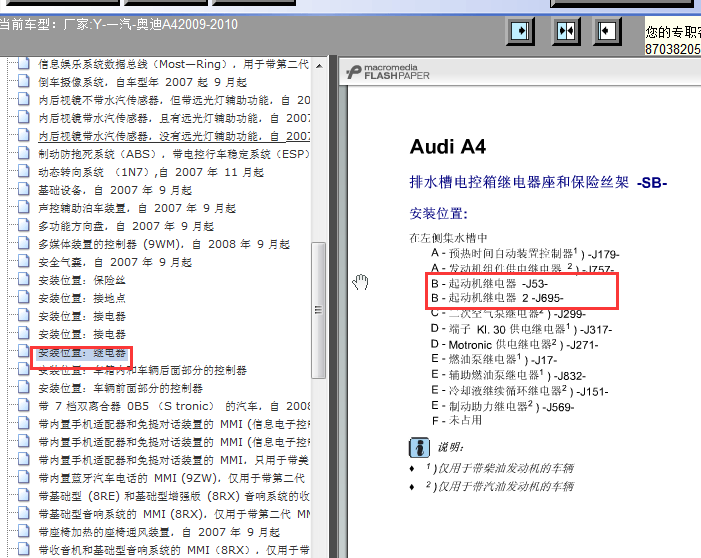
Task: Select 安装位置:接地点 entry
Action: click(x=82, y=298)
